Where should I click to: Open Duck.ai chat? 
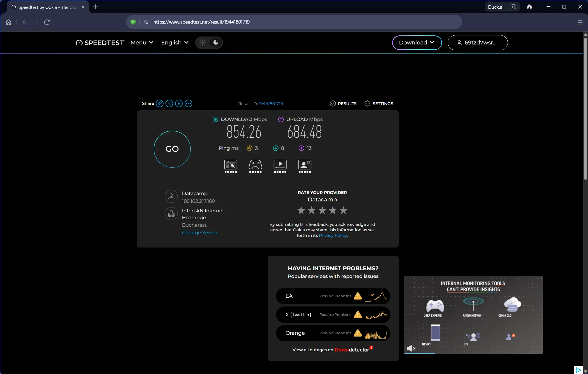point(496,7)
